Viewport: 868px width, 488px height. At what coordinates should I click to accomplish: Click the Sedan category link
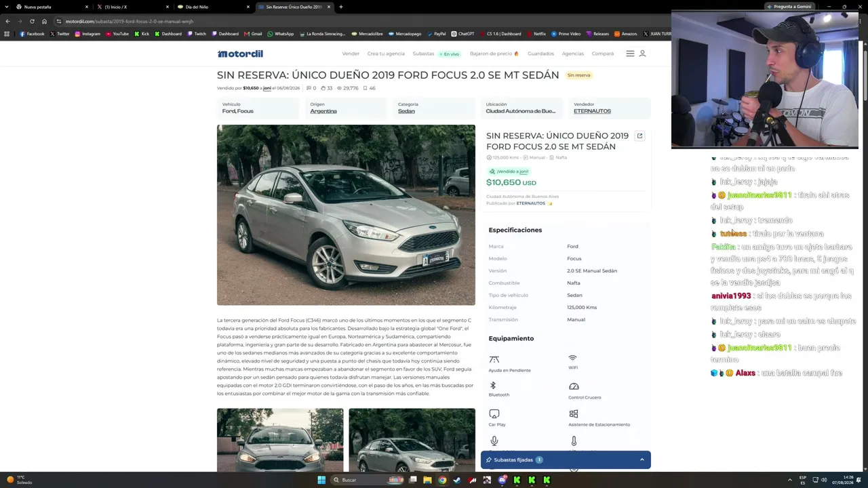click(406, 111)
